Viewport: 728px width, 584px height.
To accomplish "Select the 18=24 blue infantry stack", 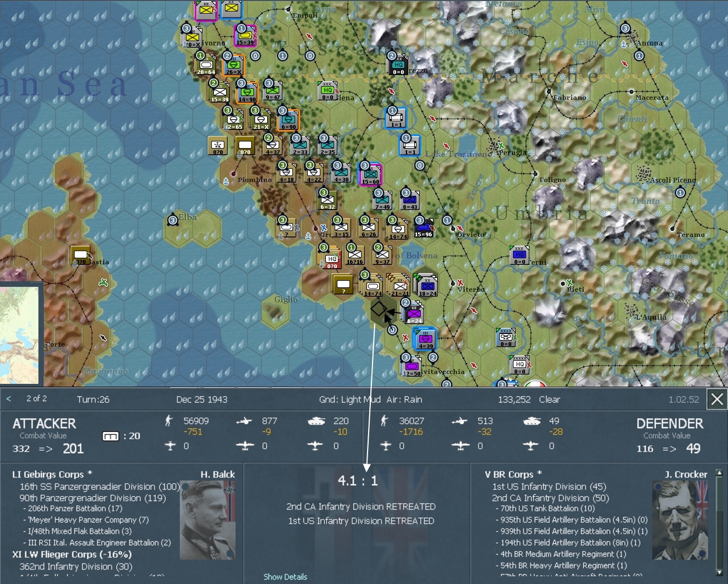I will (x=427, y=285).
